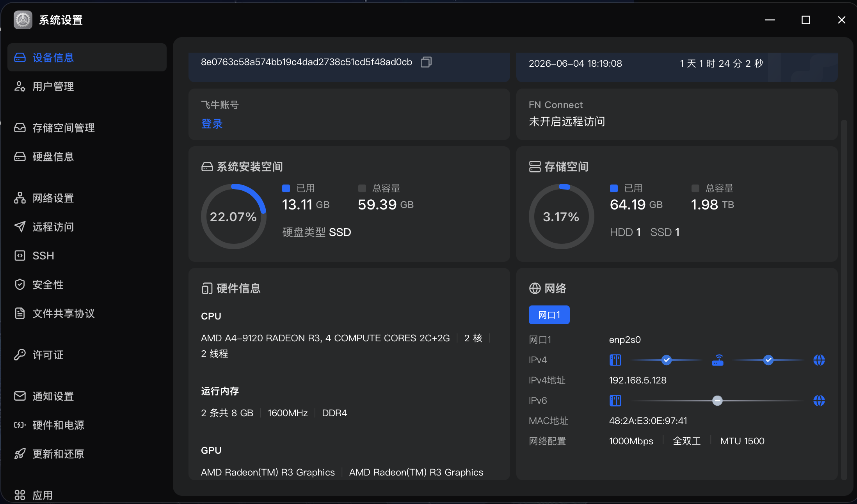The width and height of the screenshot is (857, 504).
Task: Go to 存储空间管理 page
Action: [87, 128]
